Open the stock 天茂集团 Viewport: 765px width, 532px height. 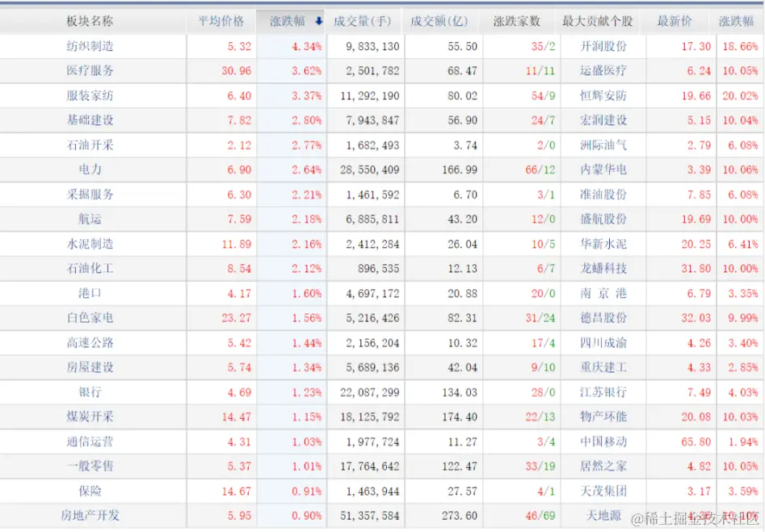[603, 491]
